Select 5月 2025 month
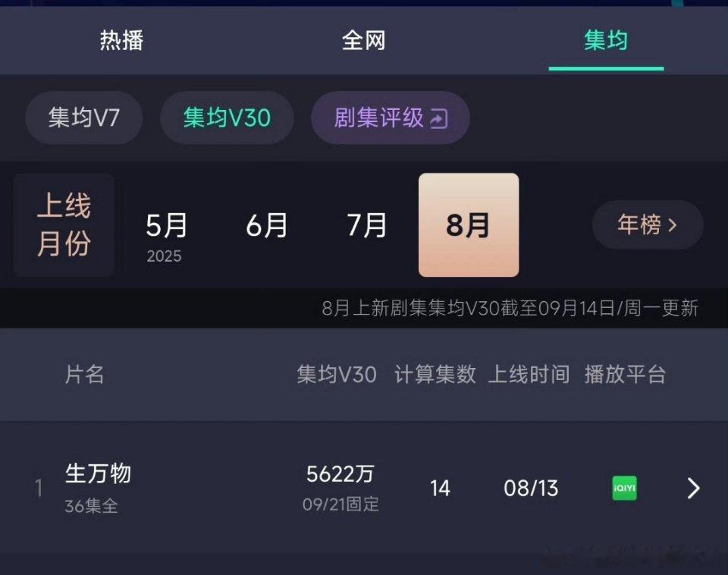 [166, 235]
